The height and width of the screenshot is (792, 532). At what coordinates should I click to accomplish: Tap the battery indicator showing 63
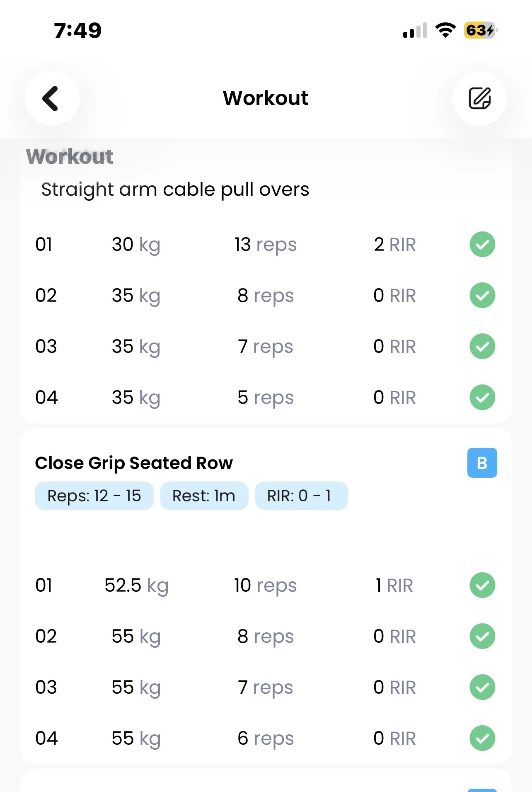[481, 30]
